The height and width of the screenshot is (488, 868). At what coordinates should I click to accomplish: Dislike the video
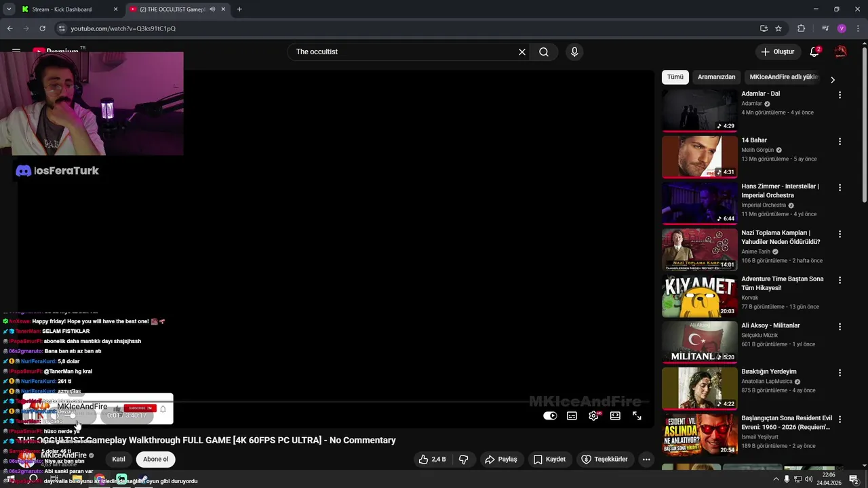point(464,459)
